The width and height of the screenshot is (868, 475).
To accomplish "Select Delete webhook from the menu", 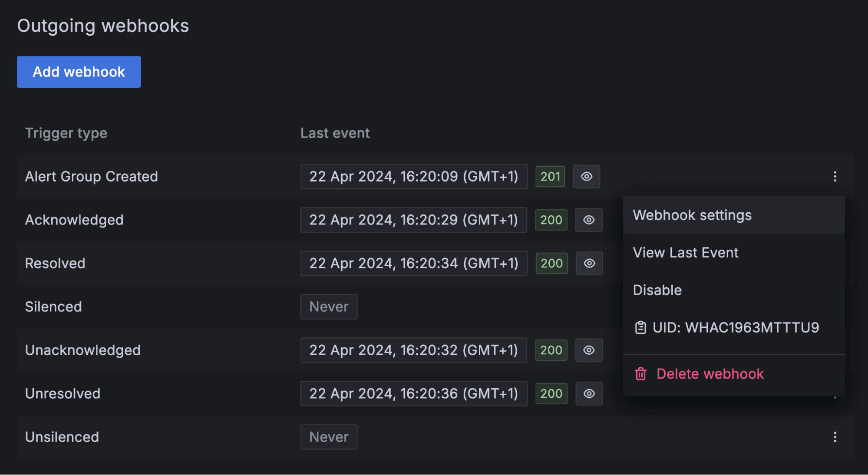I will 710,373.
